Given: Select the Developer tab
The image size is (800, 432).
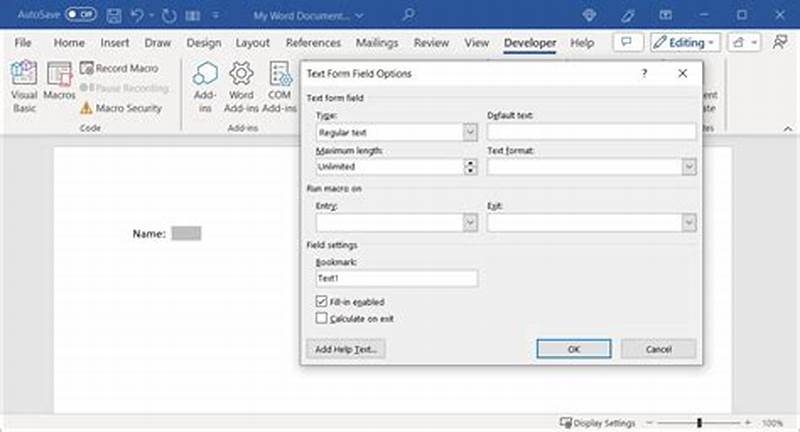Looking at the screenshot, I should (x=530, y=43).
